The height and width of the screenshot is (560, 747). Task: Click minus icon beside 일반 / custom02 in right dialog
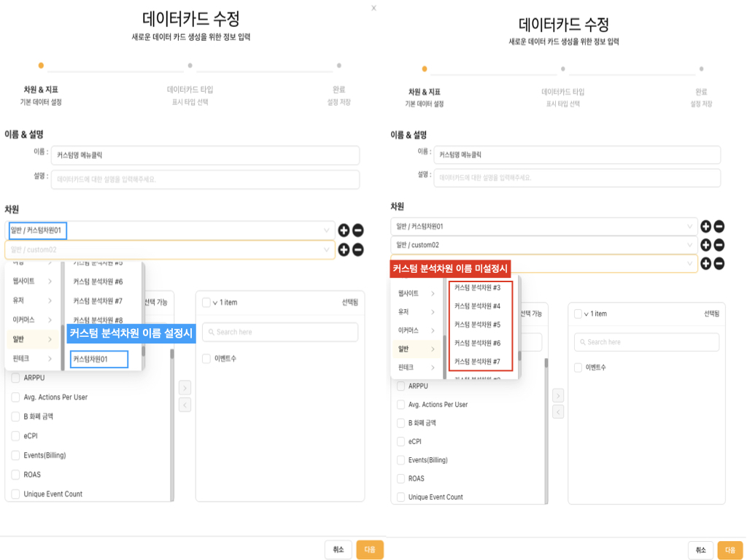click(x=719, y=245)
